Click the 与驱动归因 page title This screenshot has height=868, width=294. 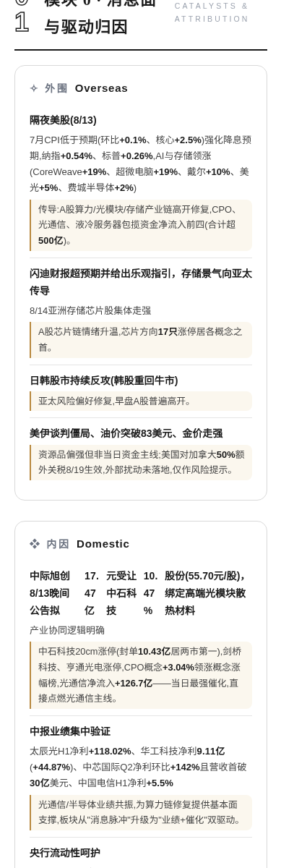86,27
